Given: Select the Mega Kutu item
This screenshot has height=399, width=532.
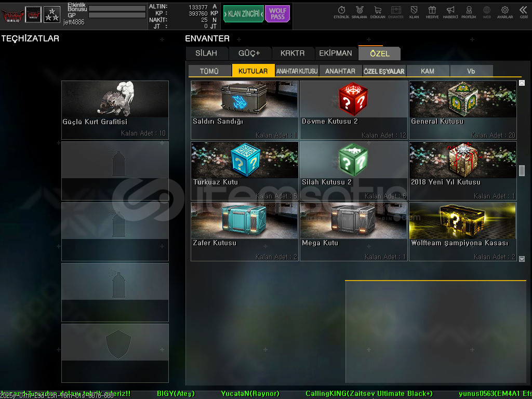Looking at the screenshot, I should [x=353, y=232].
